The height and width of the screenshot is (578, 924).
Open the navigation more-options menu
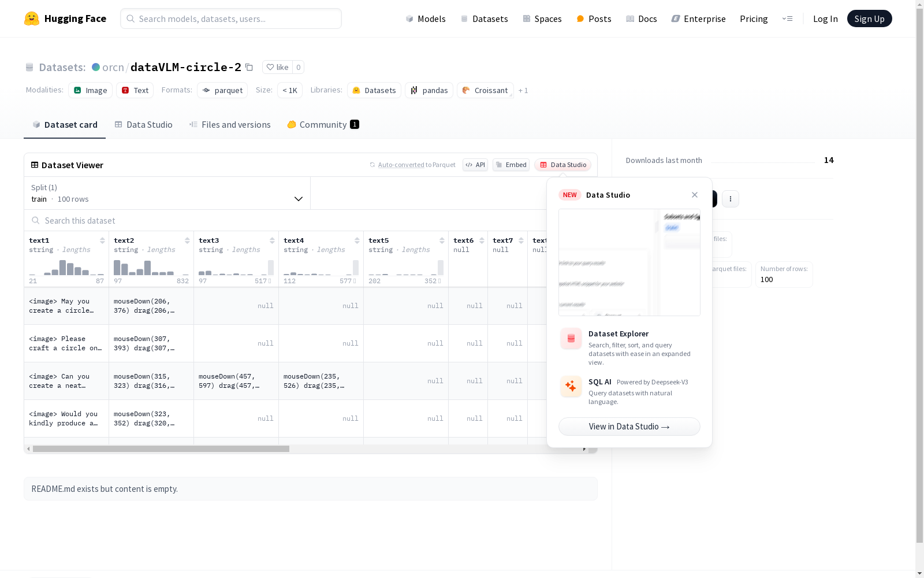(787, 18)
